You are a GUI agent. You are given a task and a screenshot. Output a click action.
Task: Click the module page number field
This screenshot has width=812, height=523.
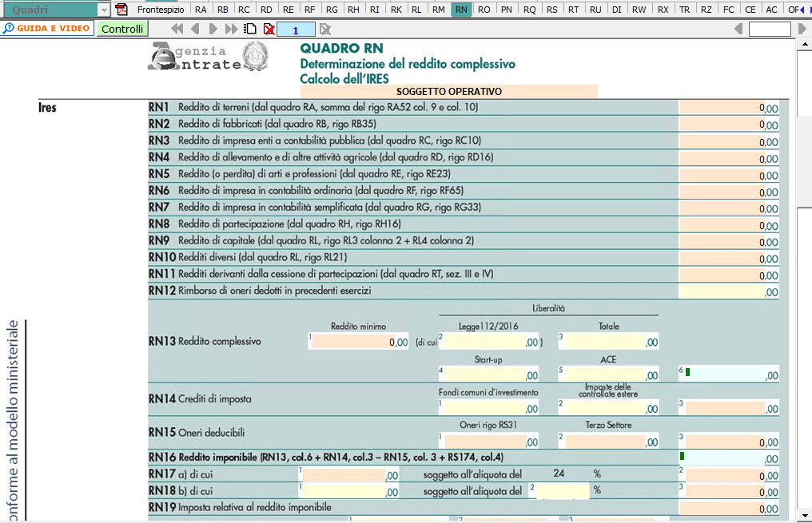pyautogui.click(x=296, y=30)
